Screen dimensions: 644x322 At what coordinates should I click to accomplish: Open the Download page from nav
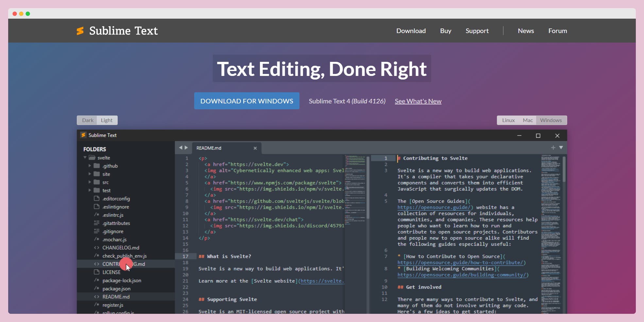coord(411,31)
